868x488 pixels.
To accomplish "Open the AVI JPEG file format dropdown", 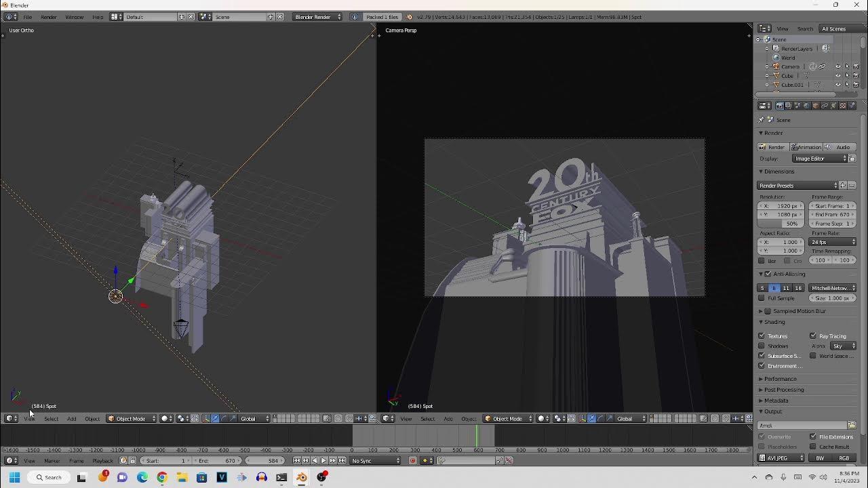I will [781, 458].
